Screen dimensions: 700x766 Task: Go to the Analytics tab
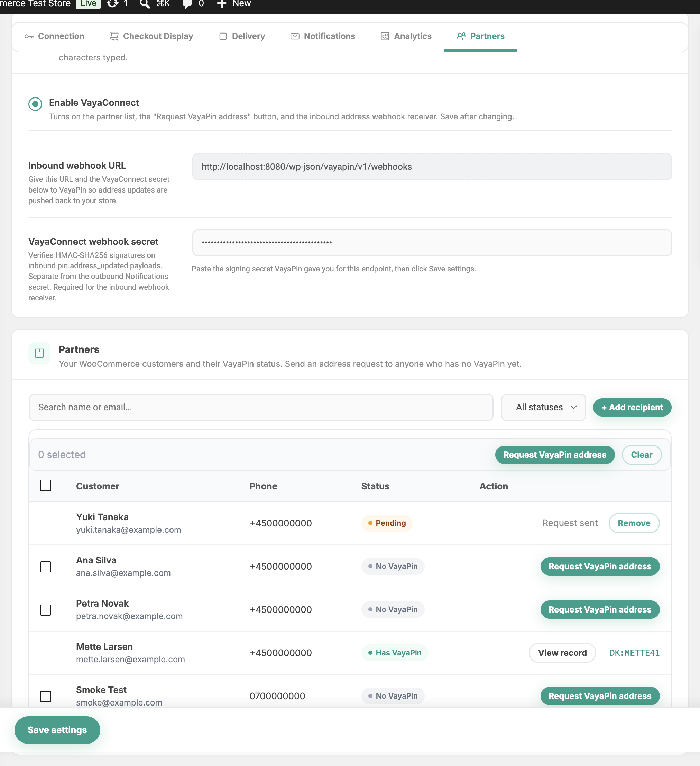click(406, 37)
